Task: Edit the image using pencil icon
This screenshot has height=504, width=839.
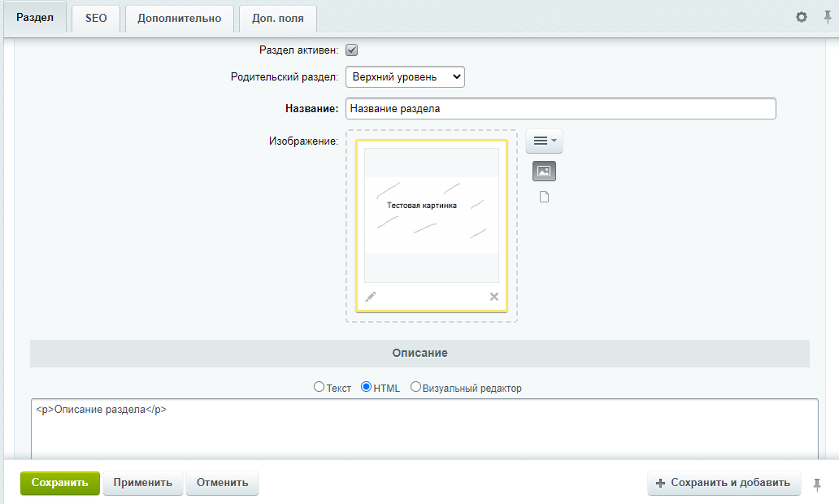Action: (x=370, y=297)
